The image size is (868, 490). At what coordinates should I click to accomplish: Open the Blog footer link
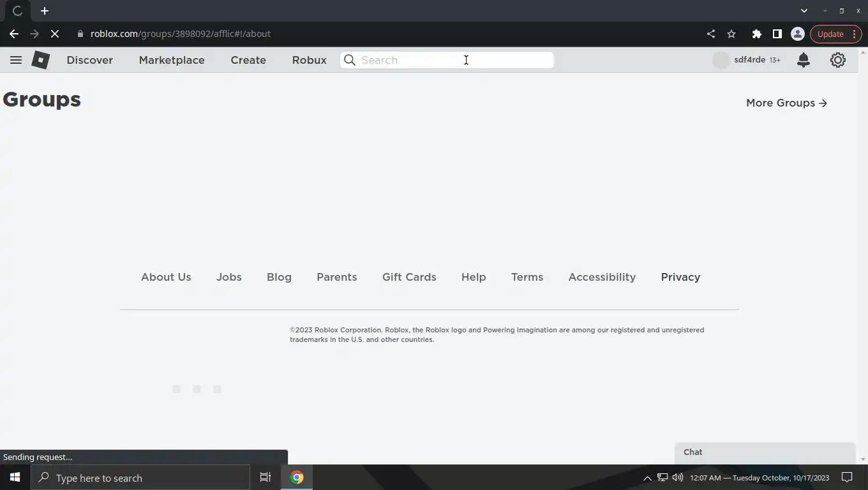tap(279, 277)
